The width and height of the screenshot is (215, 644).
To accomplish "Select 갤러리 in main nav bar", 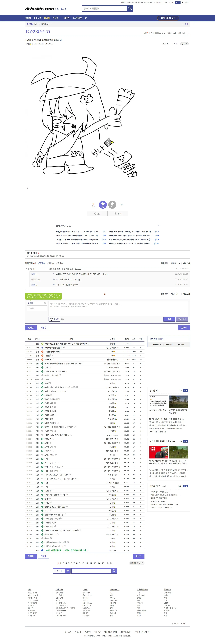I will [x=28, y=18].
